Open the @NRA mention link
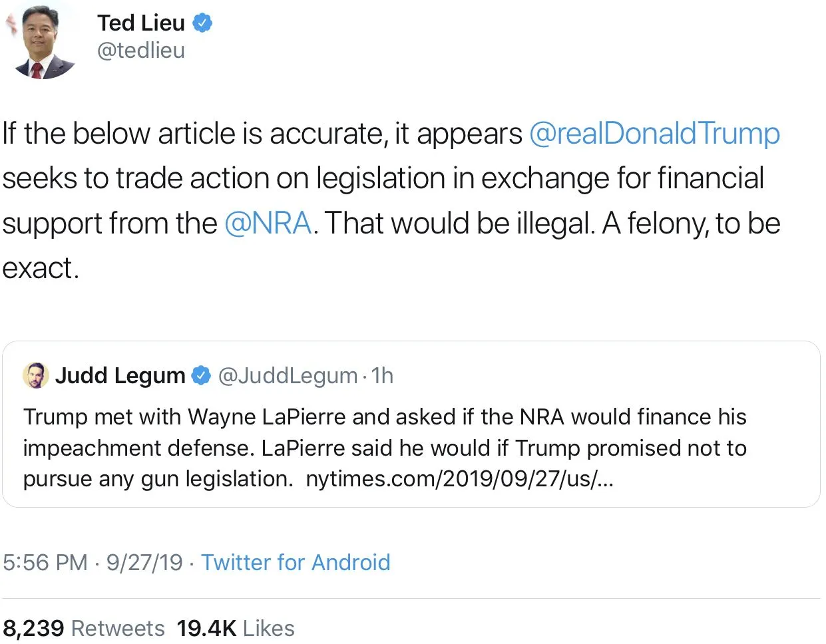This screenshot has height=644, width=826. click(268, 224)
